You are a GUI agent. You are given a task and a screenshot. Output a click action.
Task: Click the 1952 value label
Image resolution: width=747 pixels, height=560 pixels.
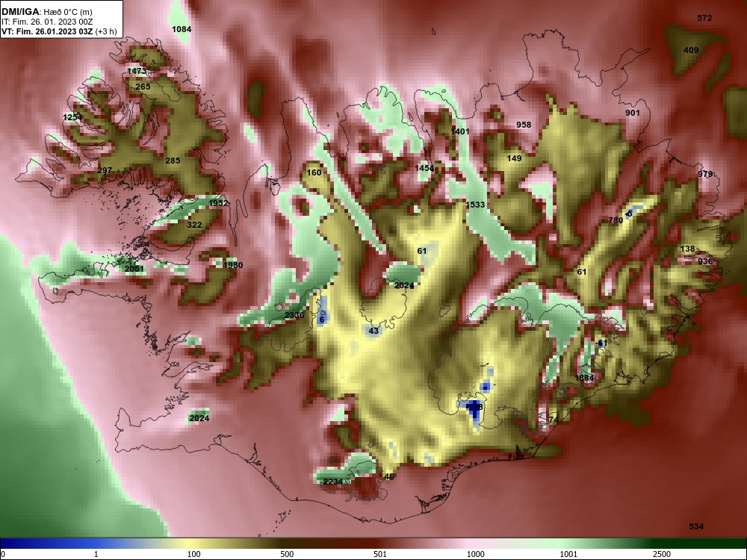(218, 203)
